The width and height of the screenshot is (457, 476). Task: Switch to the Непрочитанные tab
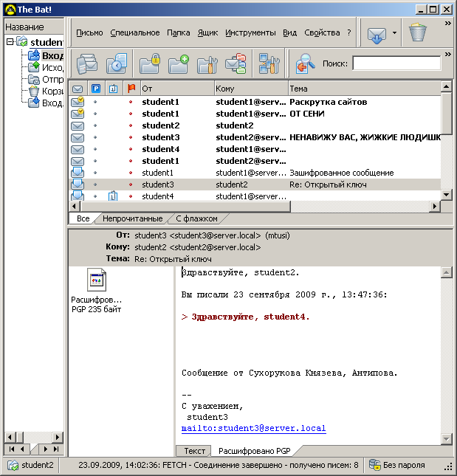[x=132, y=218]
